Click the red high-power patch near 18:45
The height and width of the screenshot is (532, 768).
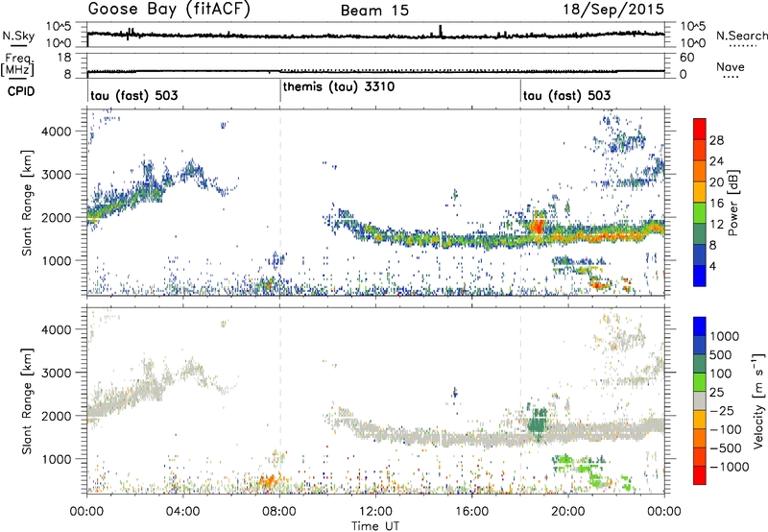(538, 227)
